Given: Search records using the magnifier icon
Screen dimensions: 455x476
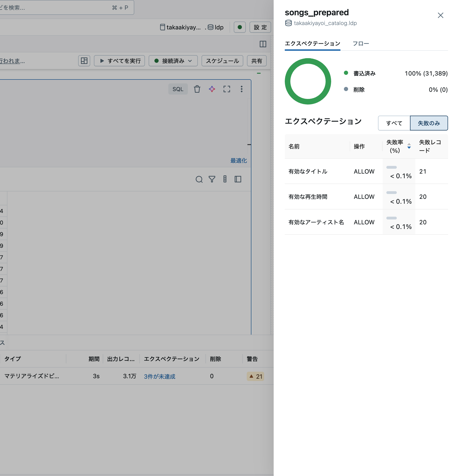Looking at the screenshot, I should click(x=199, y=179).
